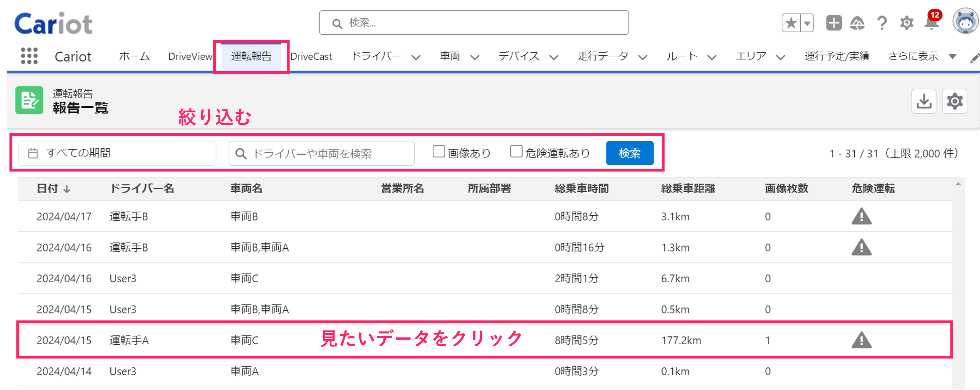Open the help question mark icon
Screen dimensions: 980x390
[882, 23]
